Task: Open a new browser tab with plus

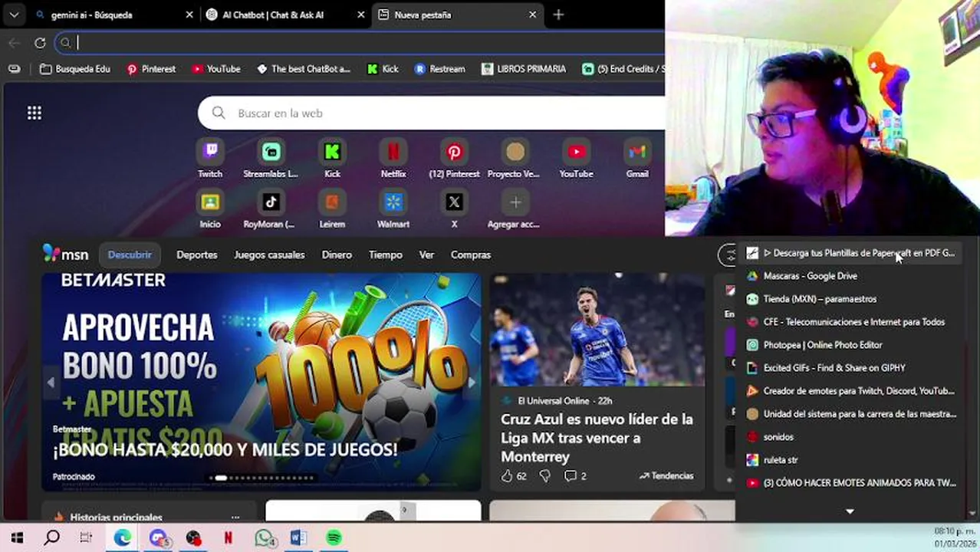Action: tap(558, 15)
